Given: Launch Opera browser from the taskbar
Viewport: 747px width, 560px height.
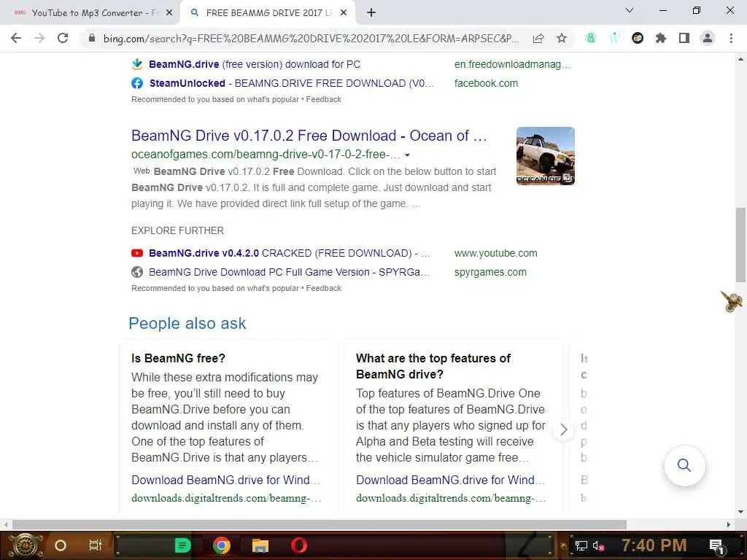Looking at the screenshot, I should [x=299, y=545].
